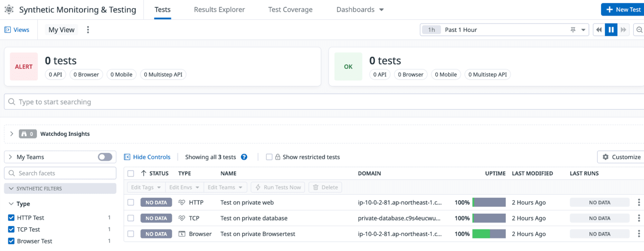Open the Edit Teams dropdown
644x251 pixels.
point(225,187)
